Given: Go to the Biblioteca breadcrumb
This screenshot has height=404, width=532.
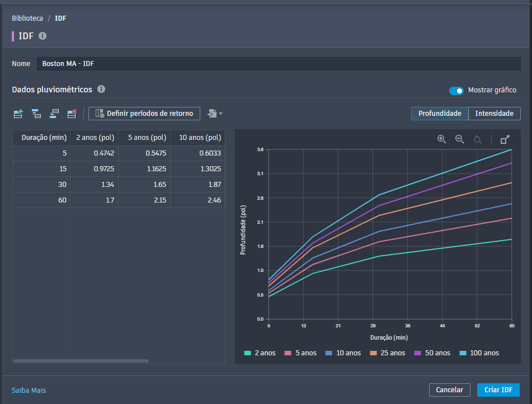Looking at the screenshot, I should (x=27, y=18).
